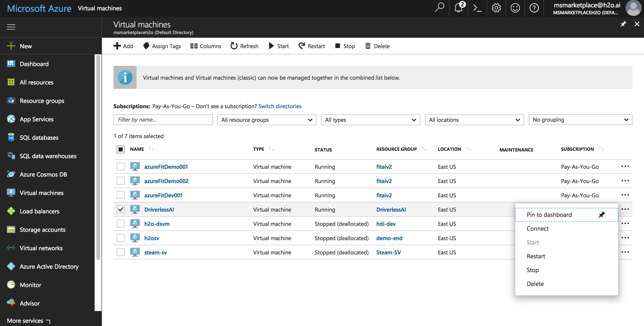Viewport: 644px width, 326px height.
Task: Expand No grouping dropdown
Action: (x=579, y=120)
